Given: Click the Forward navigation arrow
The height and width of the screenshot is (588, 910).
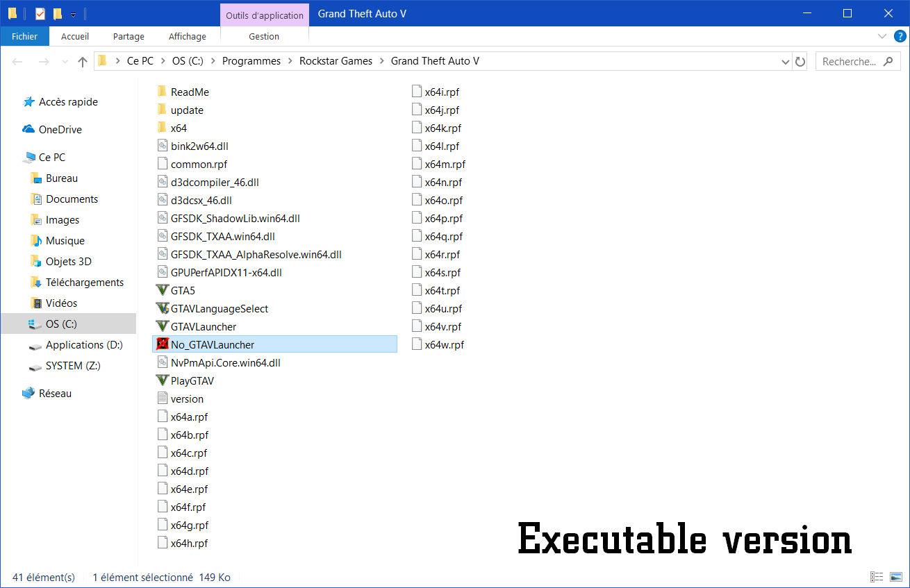Looking at the screenshot, I should [43, 62].
